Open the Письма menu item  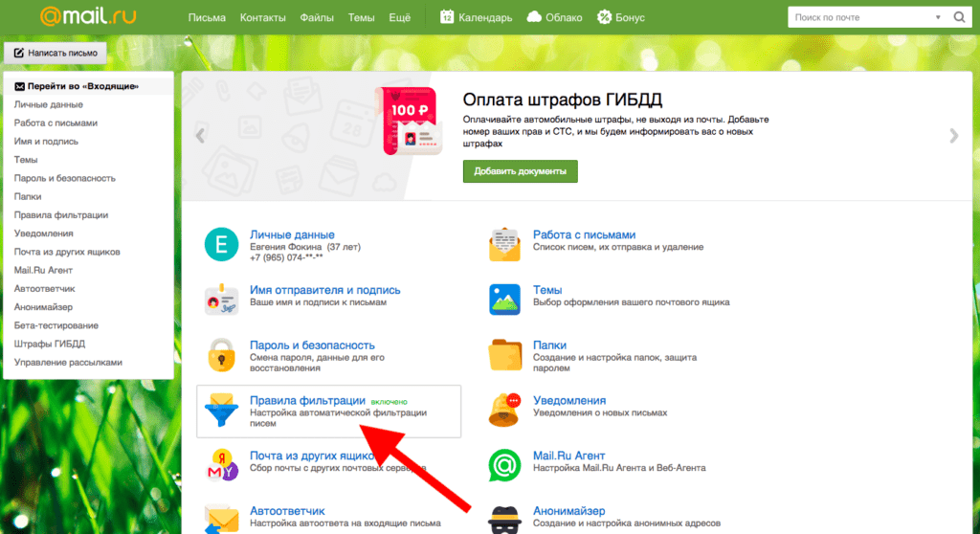(x=207, y=18)
